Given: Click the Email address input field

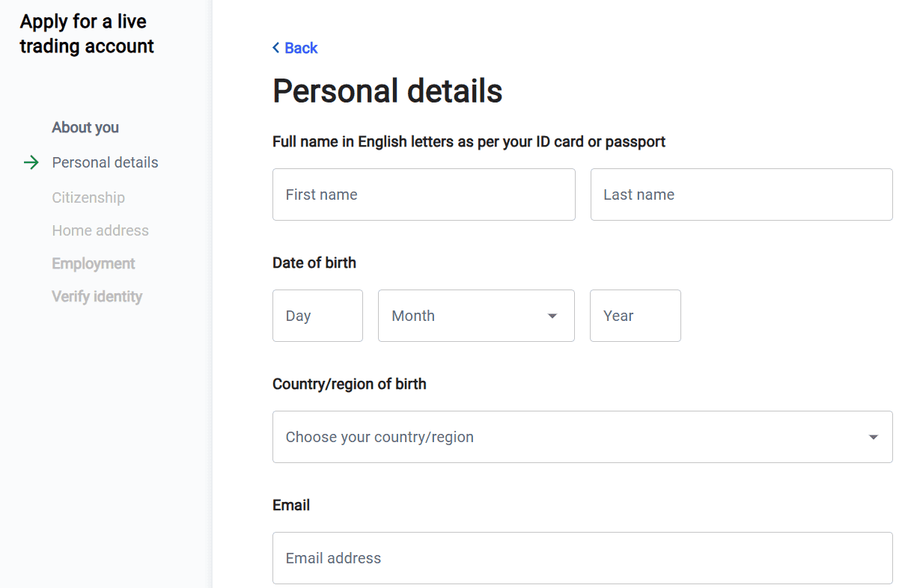Looking at the screenshot, I should (582, 558).
